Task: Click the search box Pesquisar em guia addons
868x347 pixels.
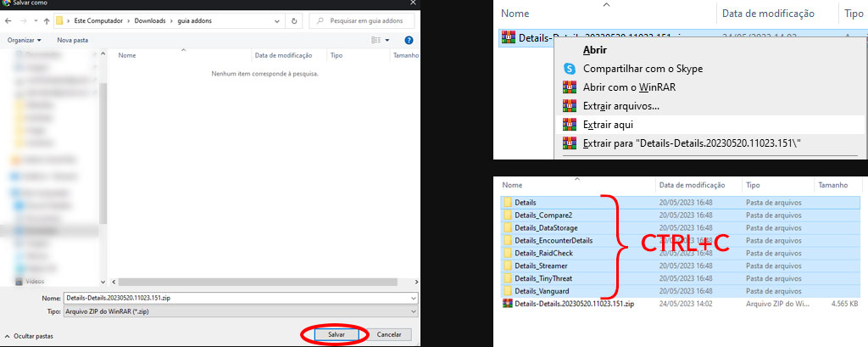Action: [x=363, y=21]
